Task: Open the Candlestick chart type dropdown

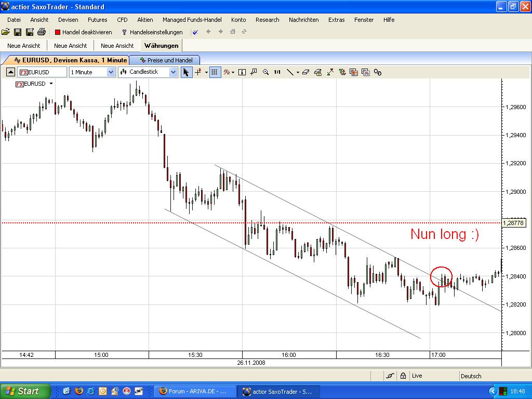Action: (x=173, y=72)
